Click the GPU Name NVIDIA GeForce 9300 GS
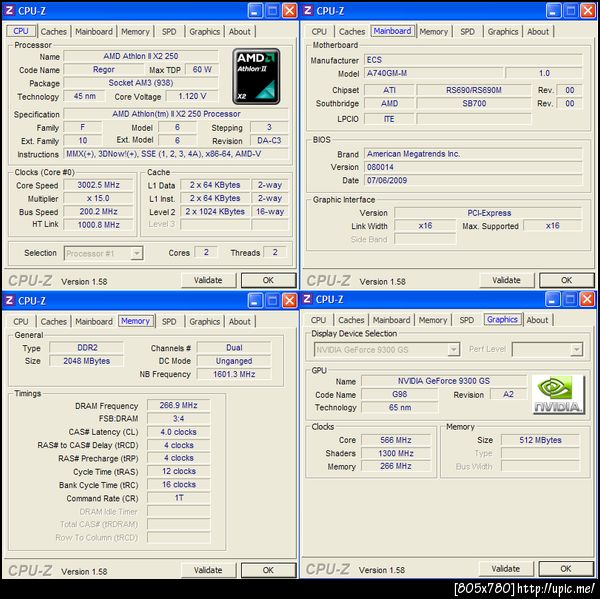Viewport: 600px width, 599px height. [x=444, y=381]
